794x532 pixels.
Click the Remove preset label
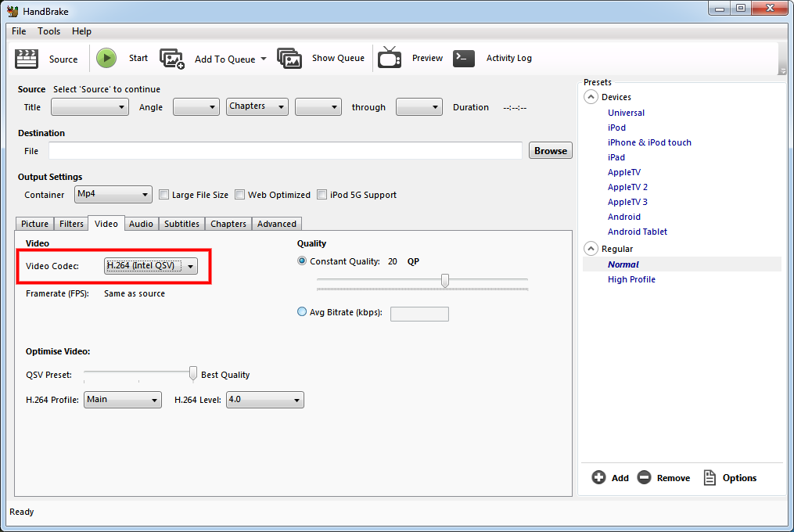tap(674, 478)
